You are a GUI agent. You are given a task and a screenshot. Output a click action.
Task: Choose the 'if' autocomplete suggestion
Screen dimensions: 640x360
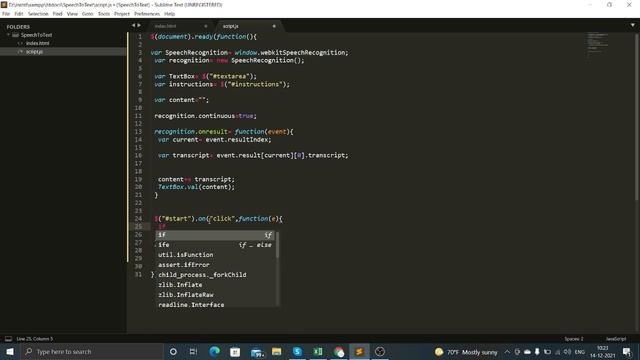point(216,235)
